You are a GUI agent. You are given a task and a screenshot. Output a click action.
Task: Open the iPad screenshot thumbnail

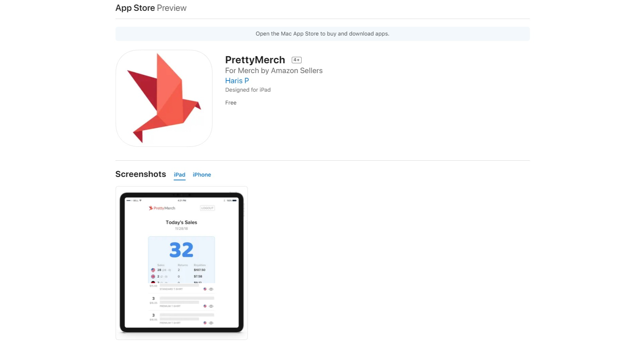pyautogui.click(x=182, y=263)
